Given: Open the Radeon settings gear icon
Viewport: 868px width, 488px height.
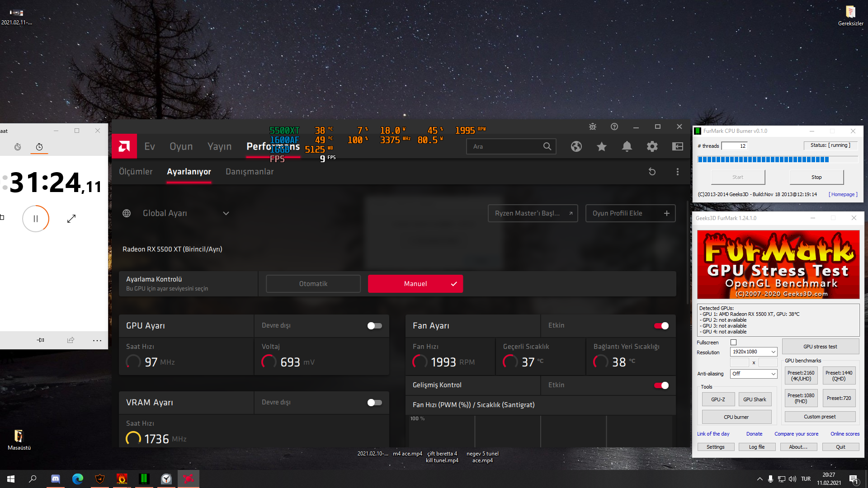Looking at the screenshot, I should [652, 146].
